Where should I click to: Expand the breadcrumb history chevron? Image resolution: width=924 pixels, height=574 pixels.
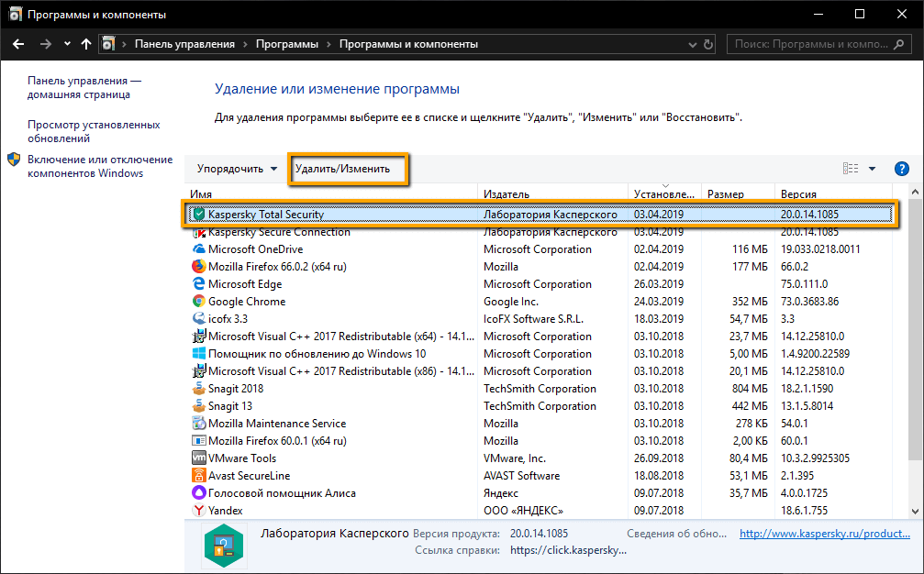pyautogui.click(x=67, y=43)
